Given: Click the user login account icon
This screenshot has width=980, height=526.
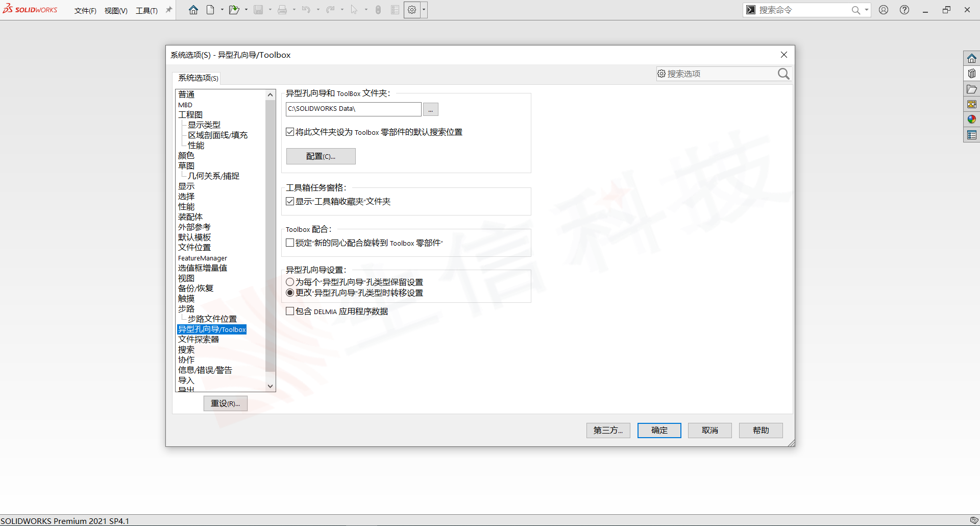Looking at the screenshot, I should [x=884, y=10].
